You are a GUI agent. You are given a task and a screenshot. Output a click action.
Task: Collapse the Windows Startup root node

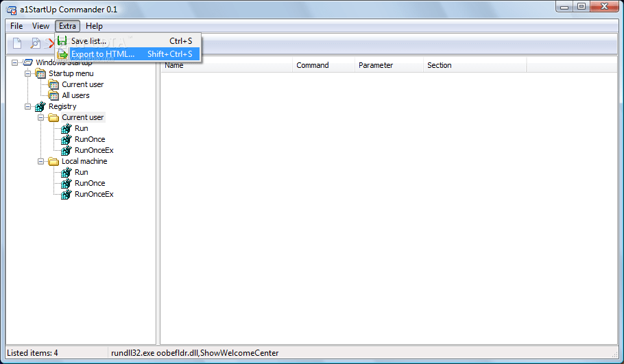14,62
